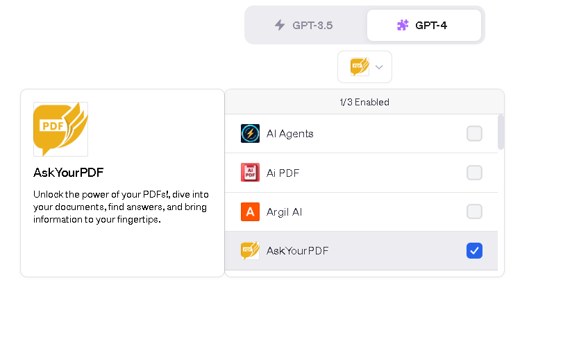The width and height of the screenshot is (588, 364).
Task: Tick the Argil AI checkbox
Action: pos(474,211)
